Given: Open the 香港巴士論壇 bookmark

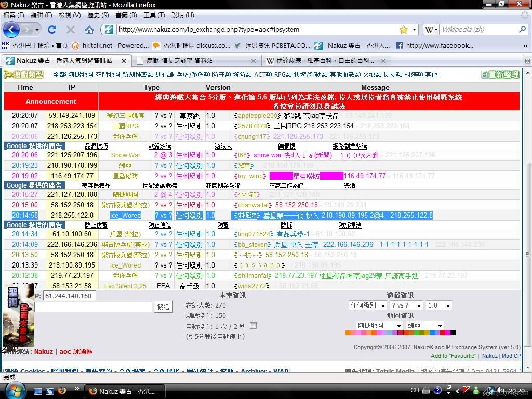Looking at the screenshot, I should [35, 46].
